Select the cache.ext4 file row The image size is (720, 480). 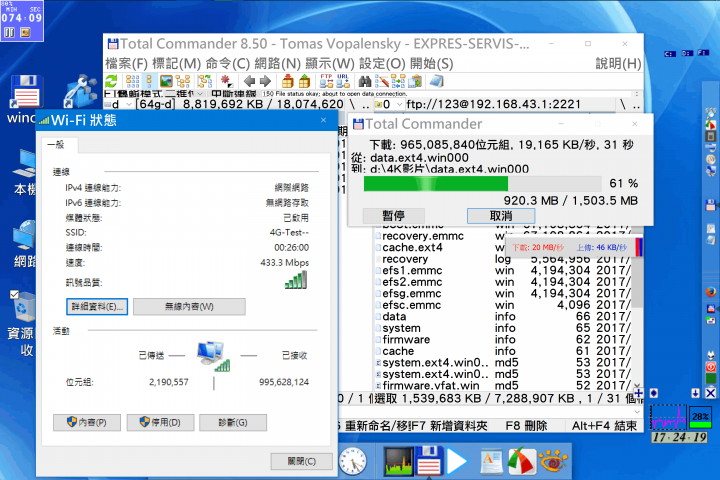click(503, 248)
